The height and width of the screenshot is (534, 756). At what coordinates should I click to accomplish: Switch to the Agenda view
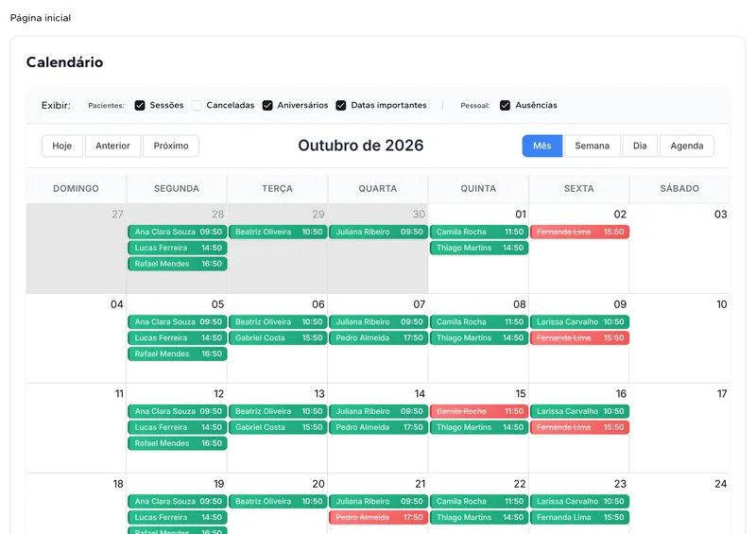(x=687, y=146)
